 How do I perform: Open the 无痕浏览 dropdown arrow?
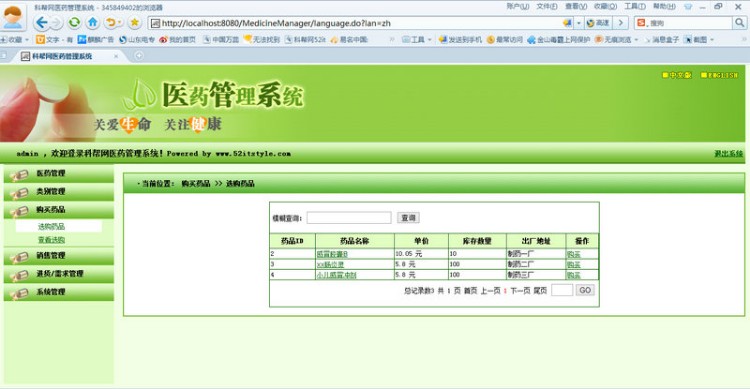pyautogui.click(x=637, y=40)
